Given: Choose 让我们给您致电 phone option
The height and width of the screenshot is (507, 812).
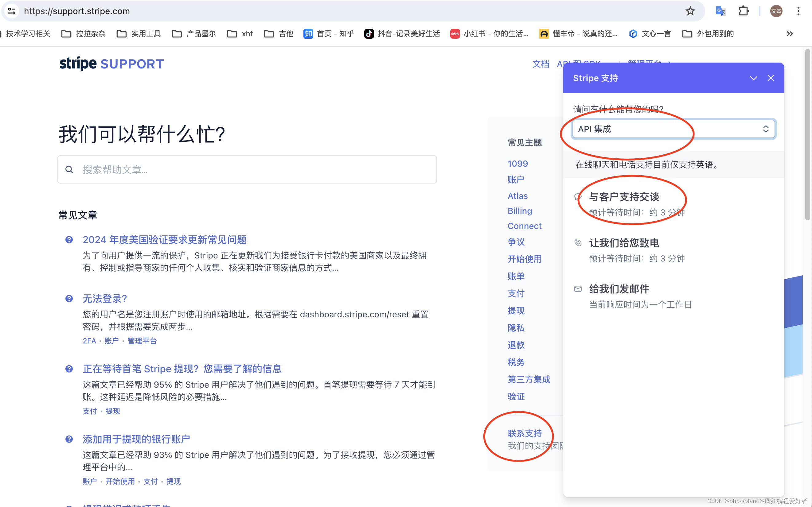Looking at the screenshot, I should click(x=624, y=243).
